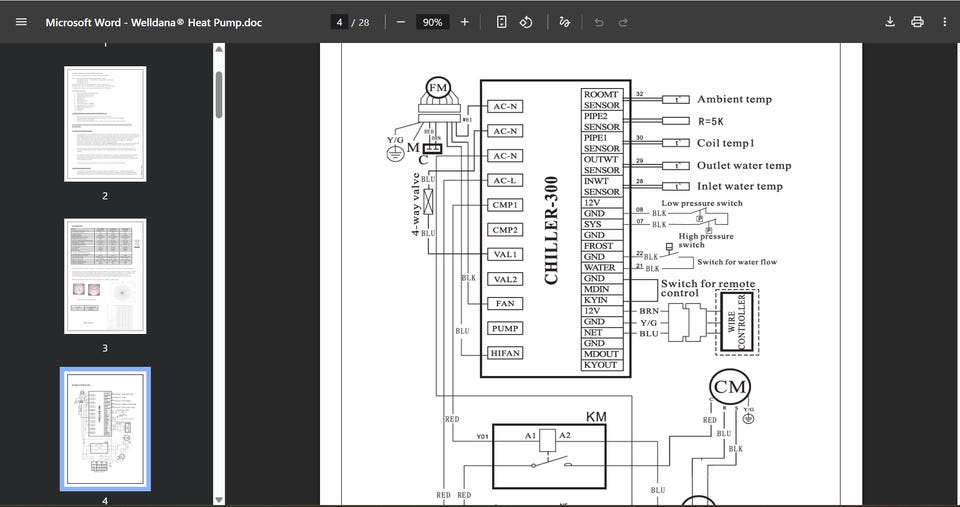
Task: Open the three-dot more actions menu
Action: pos(944,22)
